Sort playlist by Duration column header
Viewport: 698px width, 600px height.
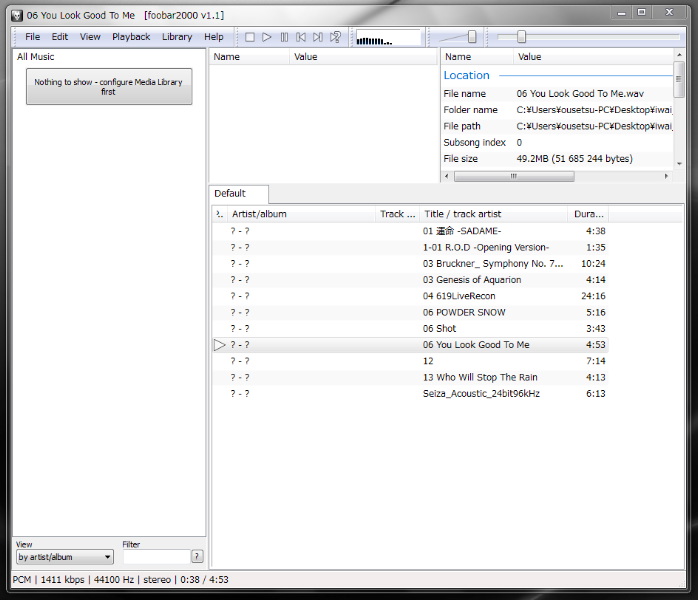(588, 214)
